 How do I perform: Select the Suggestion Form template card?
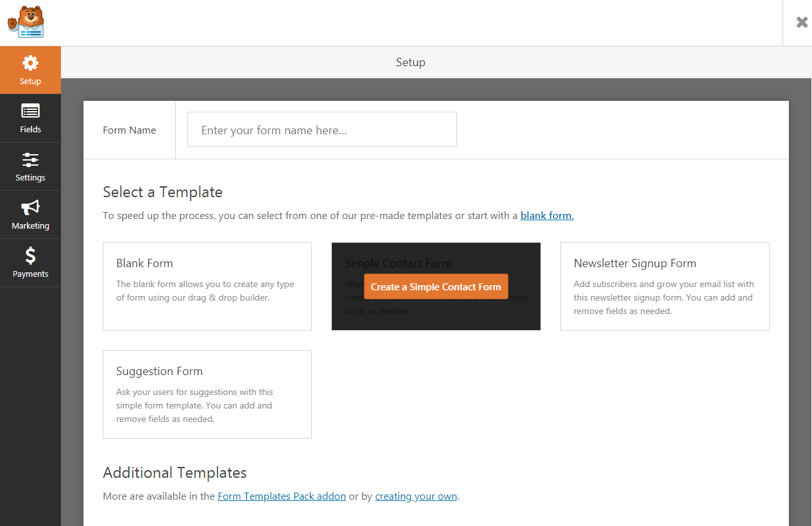[x=207, y=394]
